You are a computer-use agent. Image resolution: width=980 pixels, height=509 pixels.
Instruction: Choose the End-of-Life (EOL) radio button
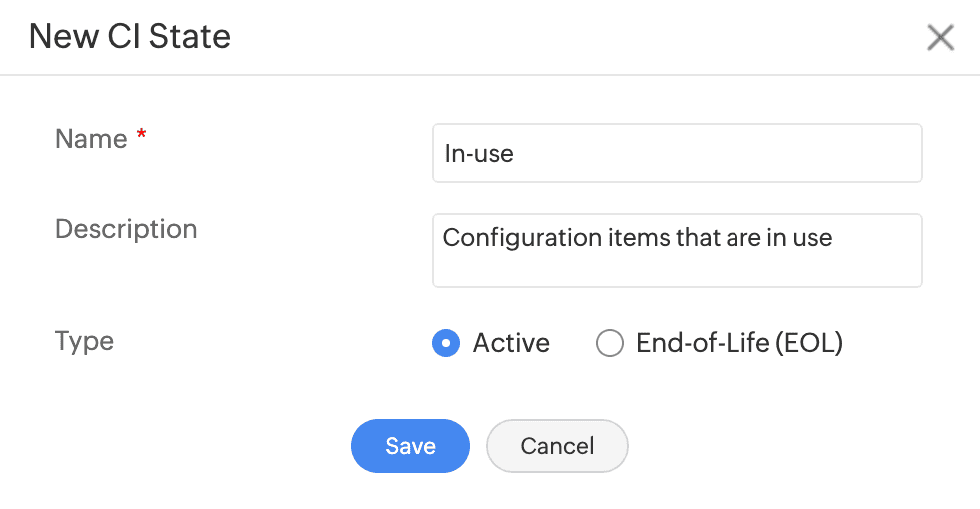pos(609,343)
